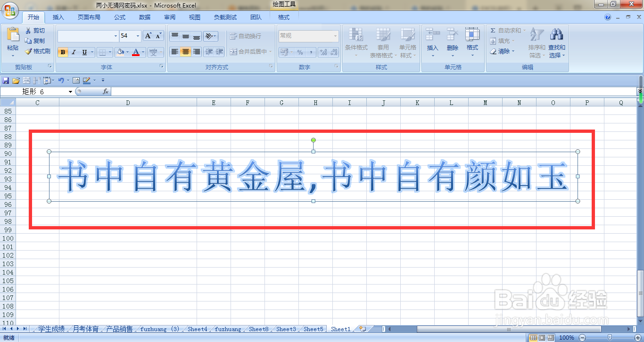Click the underline (U) formatting icon

point(83,52)
